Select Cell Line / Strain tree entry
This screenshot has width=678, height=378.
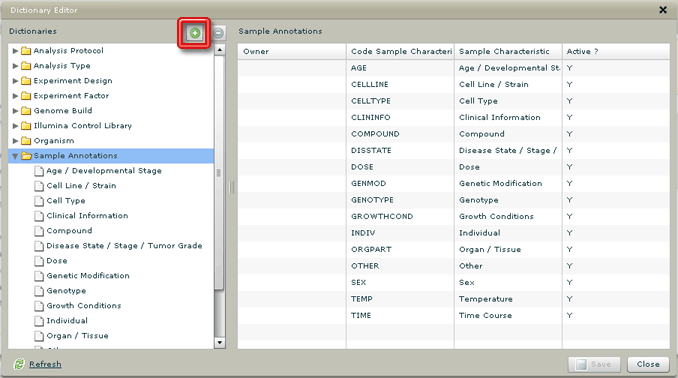pyautogui.click(x=81, y=186)
